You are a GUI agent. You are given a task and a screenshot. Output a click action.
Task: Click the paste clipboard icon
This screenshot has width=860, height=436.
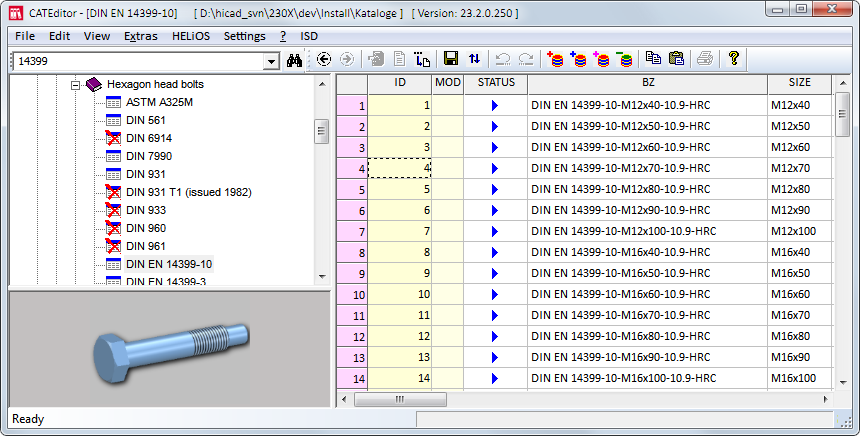(677, 58)
